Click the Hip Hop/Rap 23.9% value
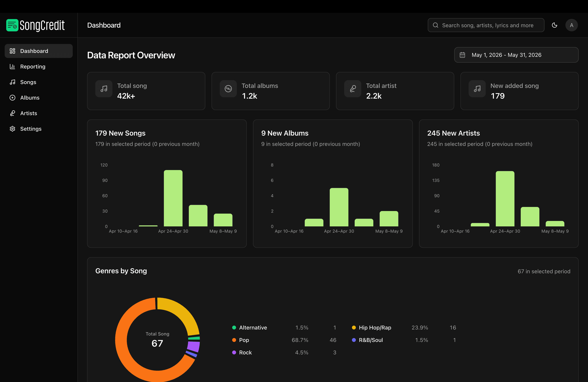This screenshot has width=588, height=382. point(420,327)
